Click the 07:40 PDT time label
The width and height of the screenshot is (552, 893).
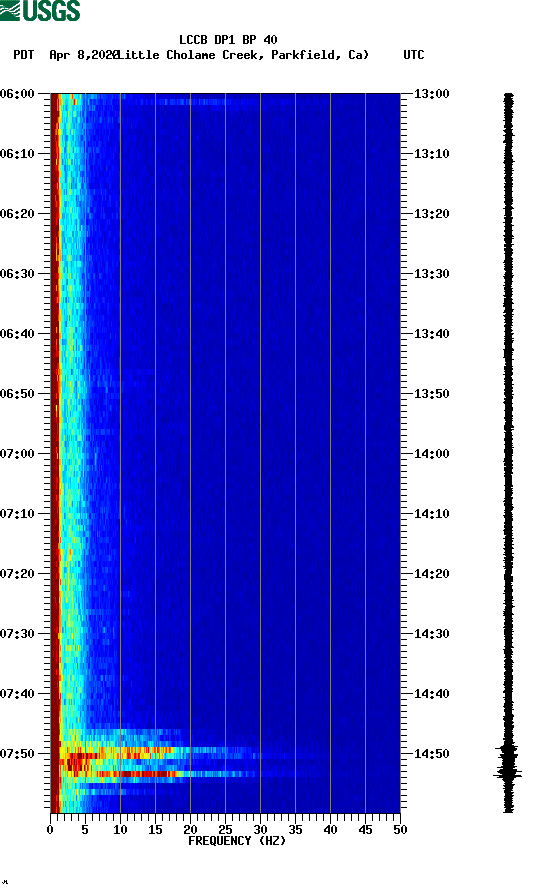click(x=17, y=694)
